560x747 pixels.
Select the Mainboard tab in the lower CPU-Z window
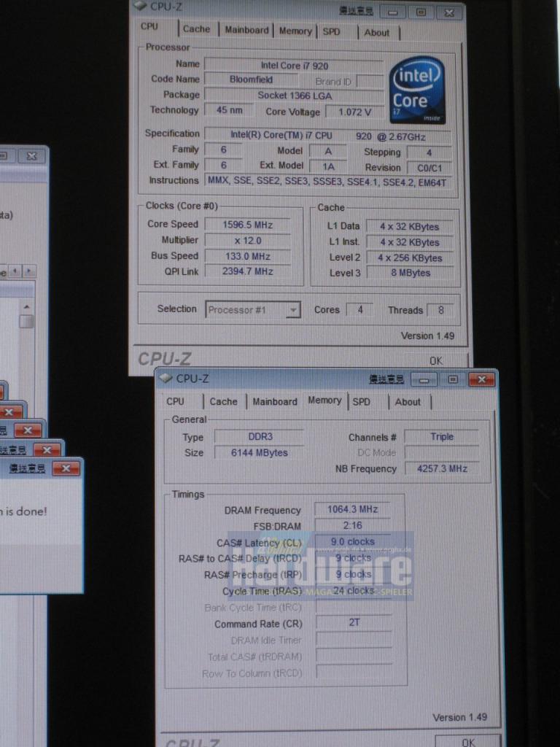tap(275, 402)
